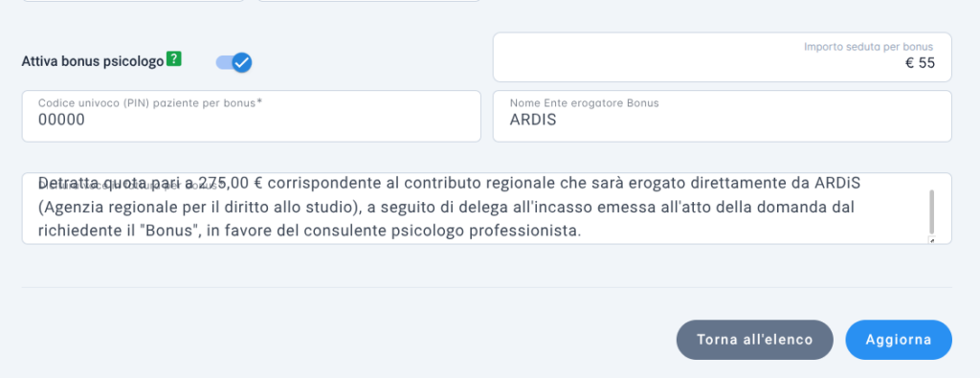The width and height of the screenshot is (980, 378).
Task: Click the 00000 PIN value
Action: coord(61,120)
